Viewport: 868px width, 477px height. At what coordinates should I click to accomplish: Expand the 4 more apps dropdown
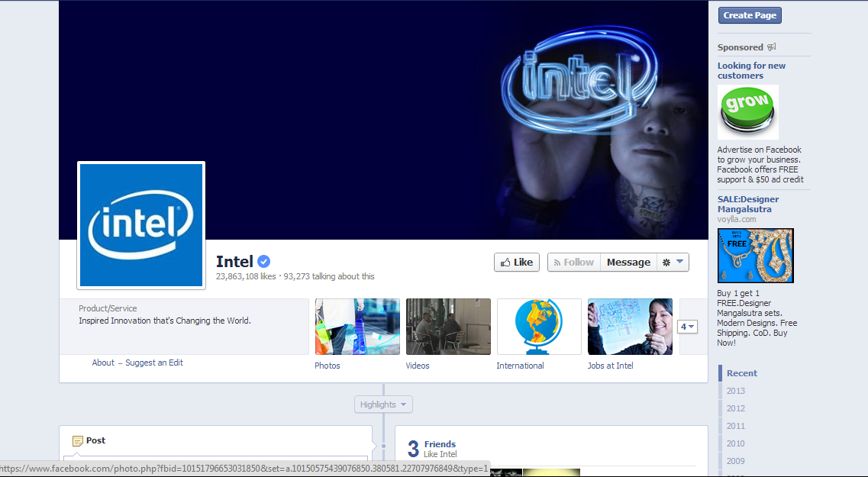pos(687,327)
